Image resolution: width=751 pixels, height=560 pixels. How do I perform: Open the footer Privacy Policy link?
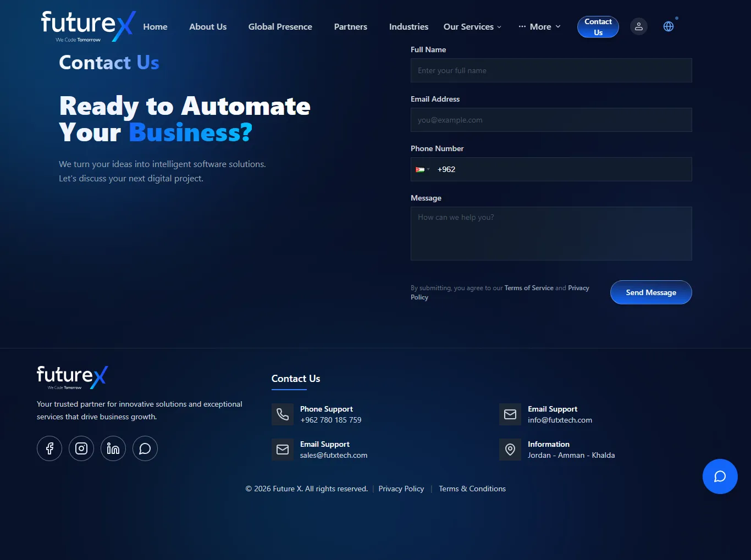pyautogui.click(x=401, y=489)
